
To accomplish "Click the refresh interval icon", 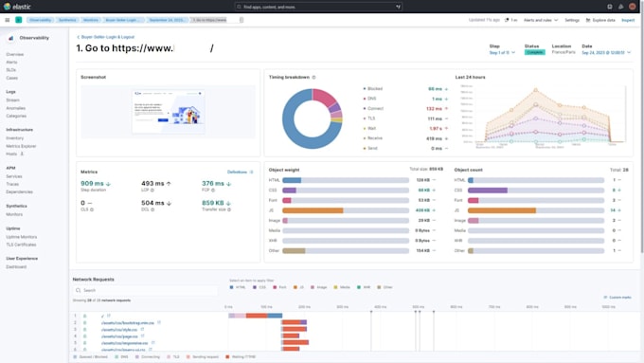I will point(507,20).
